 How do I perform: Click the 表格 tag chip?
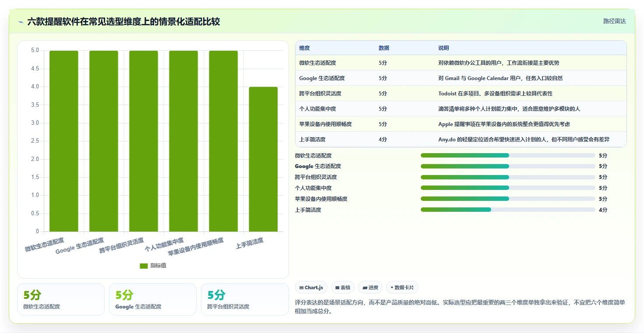(x=342, y=287)
